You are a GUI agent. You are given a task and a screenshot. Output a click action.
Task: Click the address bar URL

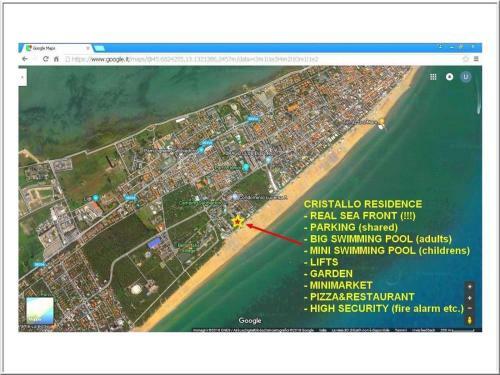[195, 59]
